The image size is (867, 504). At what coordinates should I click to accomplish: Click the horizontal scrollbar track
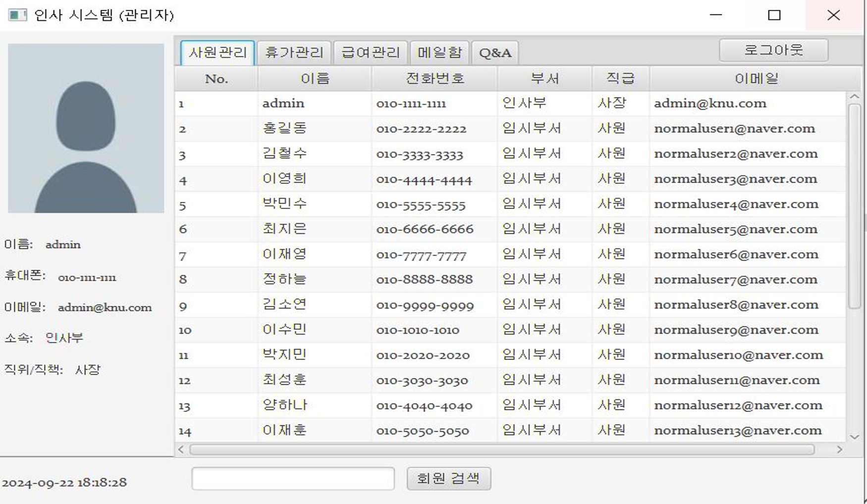(x=501, y=450)
